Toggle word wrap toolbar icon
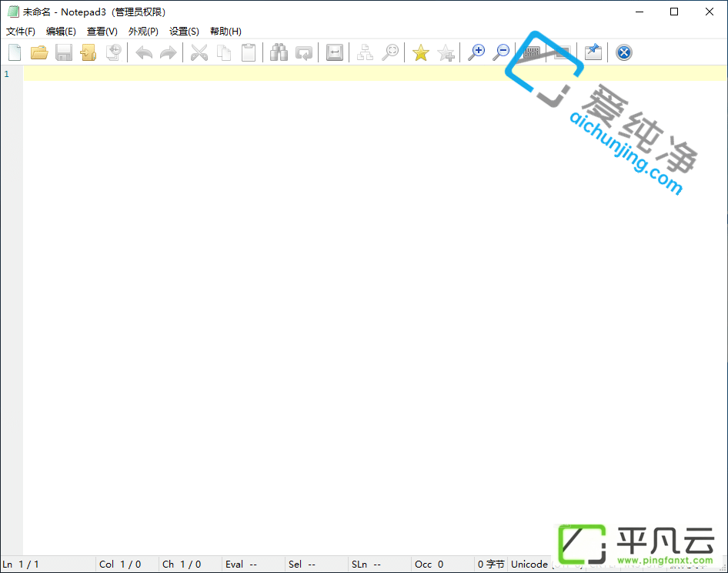728x573 pixels. tap(334, 52)
